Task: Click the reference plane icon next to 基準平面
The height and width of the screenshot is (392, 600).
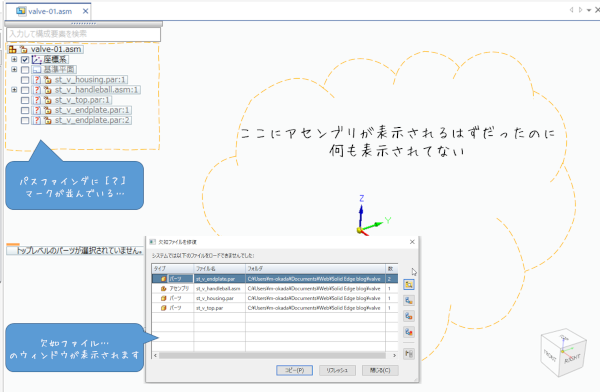Action: 37,70
